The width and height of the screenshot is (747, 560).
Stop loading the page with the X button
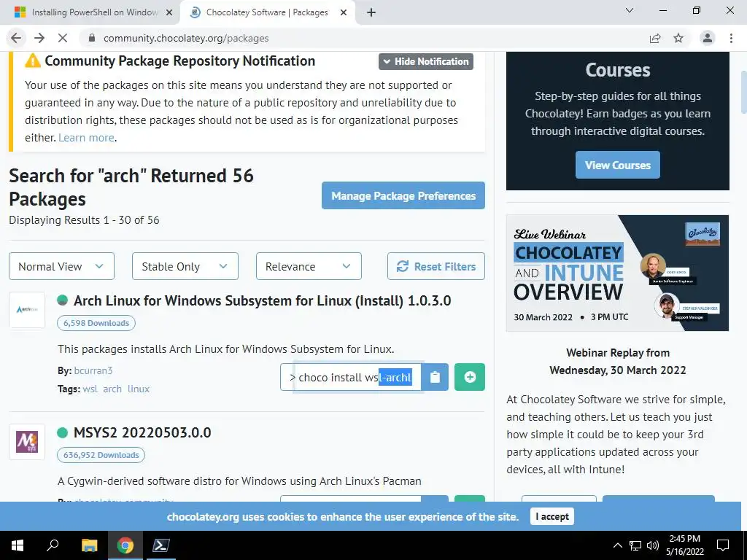coord(63,38)
